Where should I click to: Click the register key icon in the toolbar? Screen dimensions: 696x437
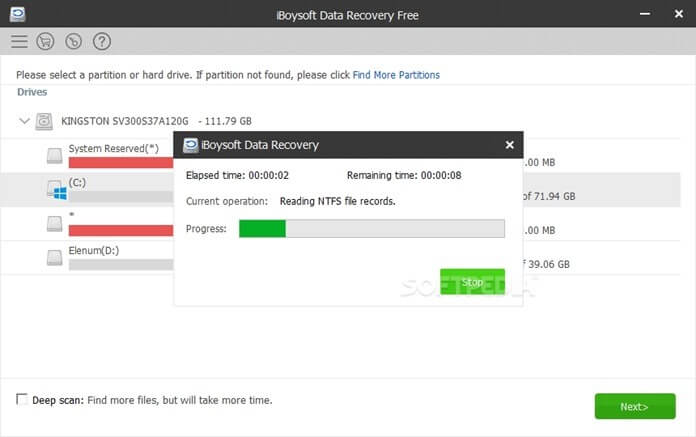73,41
